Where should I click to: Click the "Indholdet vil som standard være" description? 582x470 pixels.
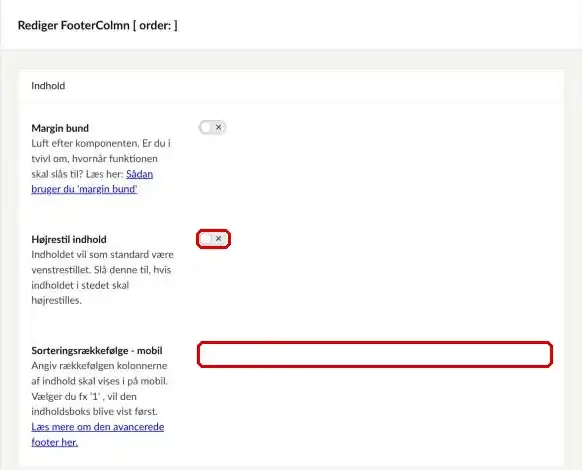[102, 255]
